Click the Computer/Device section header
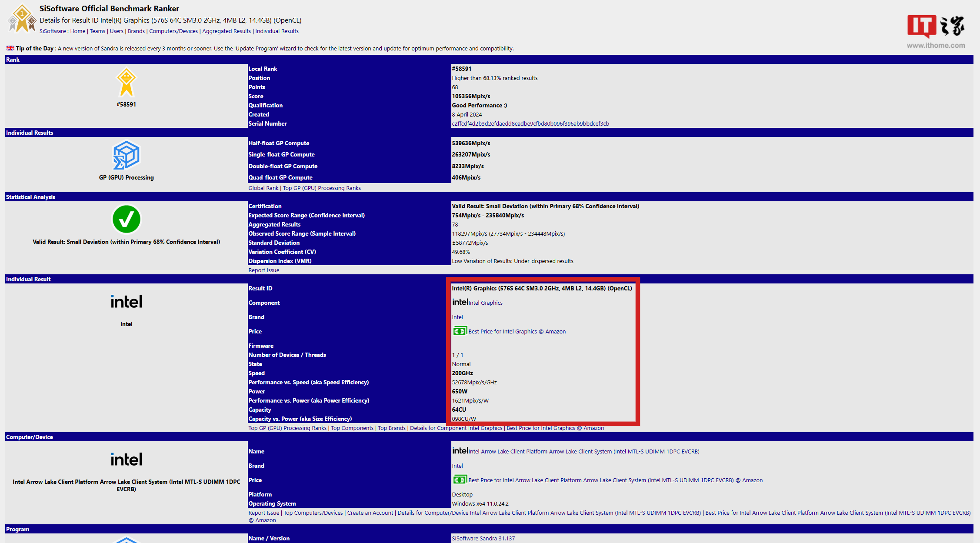Image resolution: width=980 pixels, height=543 pixels. 489,437
